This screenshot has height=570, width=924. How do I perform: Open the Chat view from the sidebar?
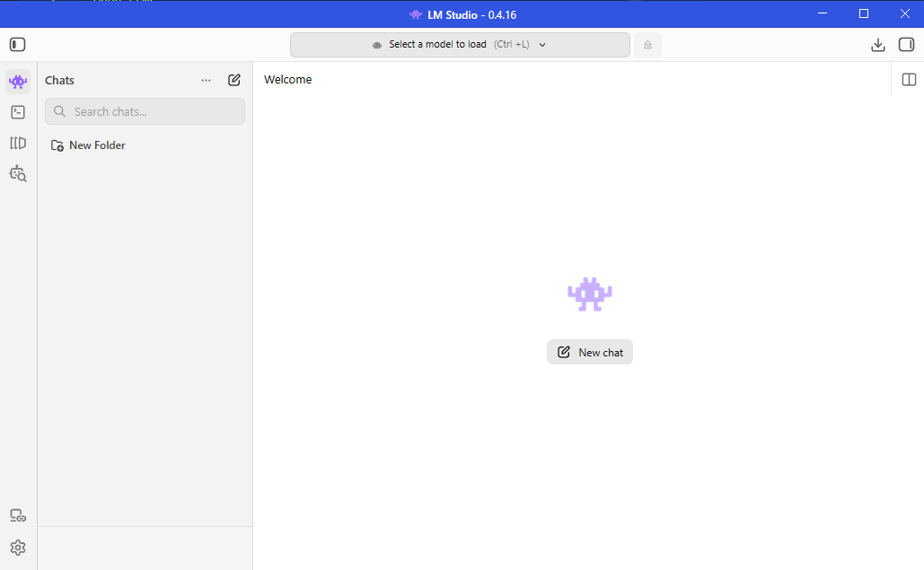18,82
